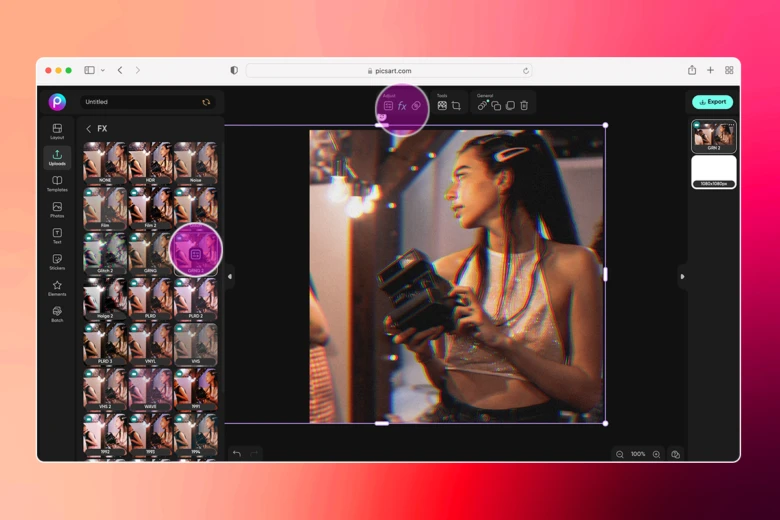Open the Stickers panel in sidebar
Image resolution: width=780 pixels, height=520 pixels.
57,262
